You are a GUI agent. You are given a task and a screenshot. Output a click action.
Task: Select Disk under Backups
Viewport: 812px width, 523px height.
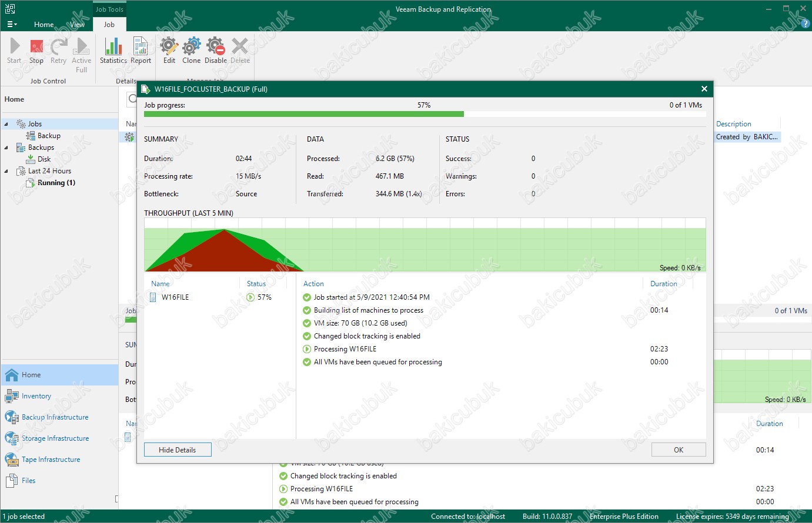tap(44, 159)
